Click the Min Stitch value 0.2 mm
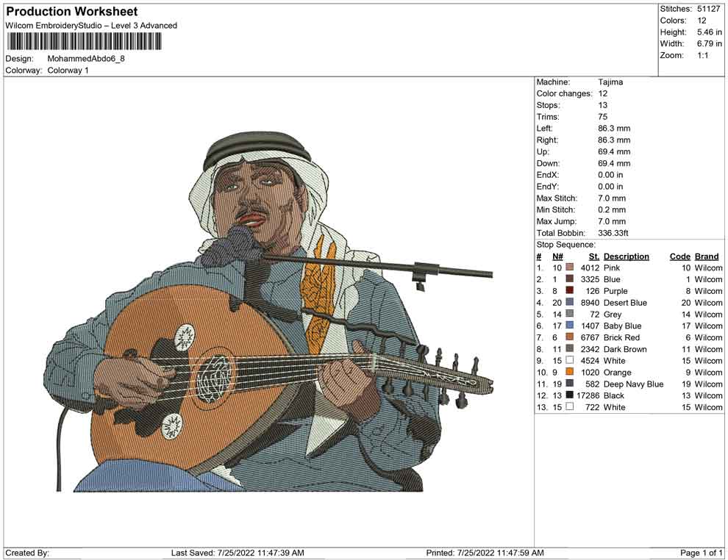Viewport: 728px width, 560px height. point(612,209)
